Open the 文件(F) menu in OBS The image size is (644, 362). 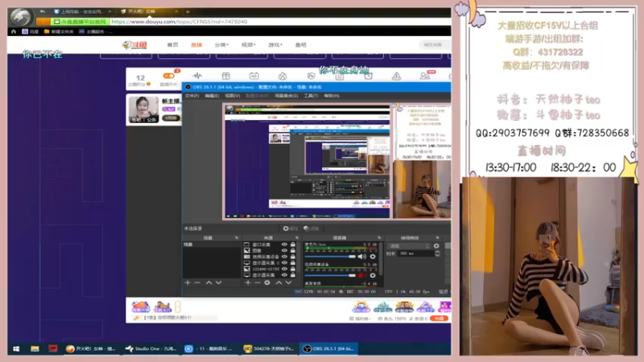tap(192, 96)
